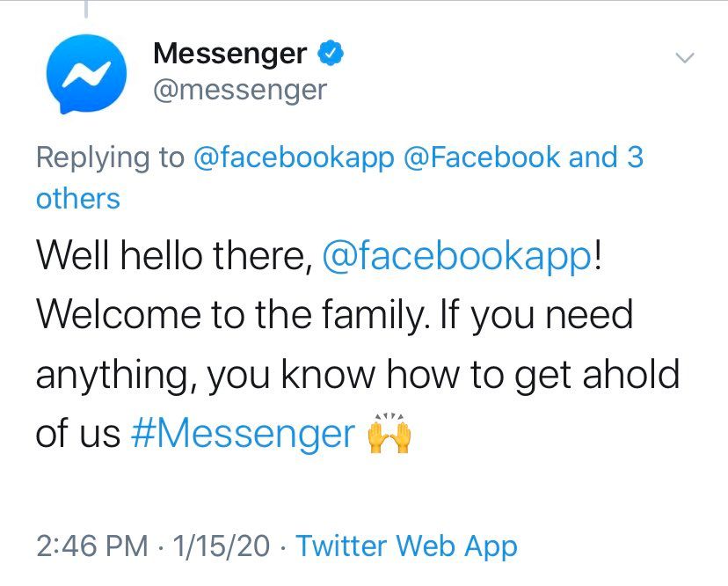Click the raised hands emoji
728x586 pixels.
tap(389, 433)
